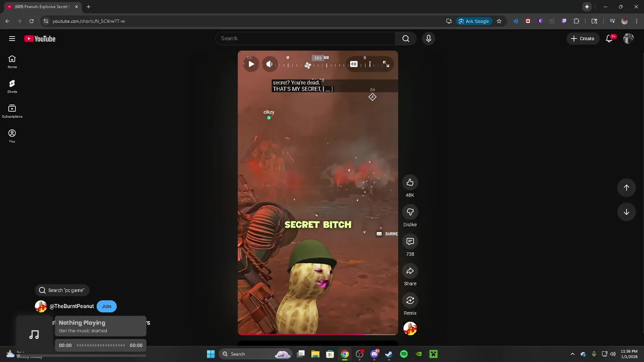Toggle closed captions on the Short
This screenshot has width=644, height=362.
tap(354, 64)
